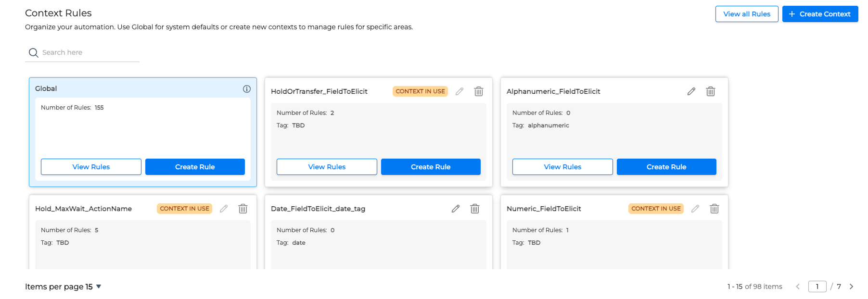Open the Items per page dropdown
868x299 pixels.
pos(98,287)
